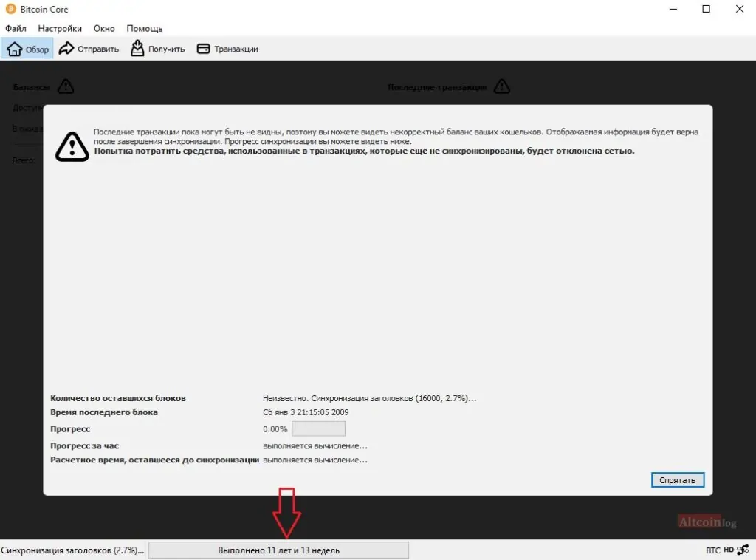Open the Помощь menu
756x560 pixels.
(x=144, y=29)
